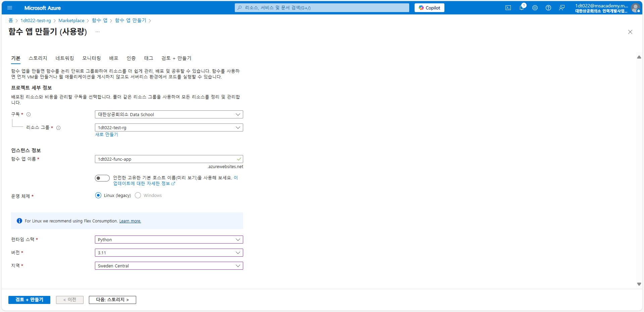
Task: Open the ellipsis menu beside page title
Action: pos(98,32)
